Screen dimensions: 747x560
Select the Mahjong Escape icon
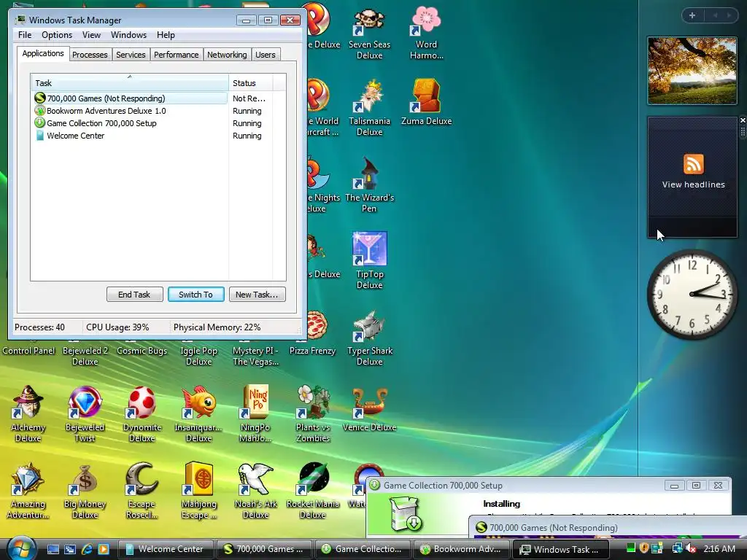click(198, 491)
